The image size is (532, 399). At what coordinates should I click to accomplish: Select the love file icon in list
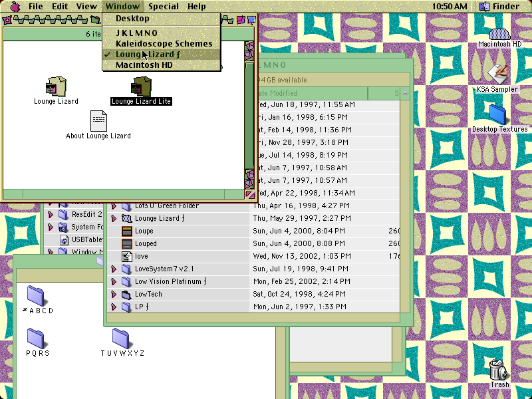[x=126, y=256]
